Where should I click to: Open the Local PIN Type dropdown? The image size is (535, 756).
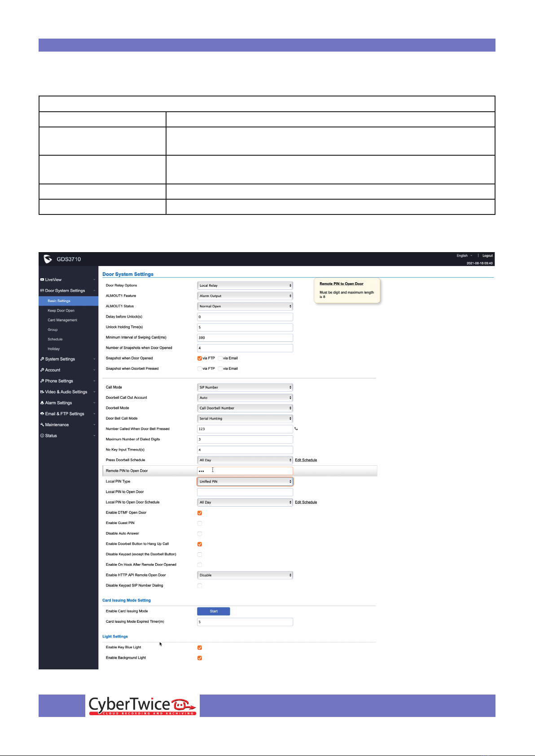(245, 481)
